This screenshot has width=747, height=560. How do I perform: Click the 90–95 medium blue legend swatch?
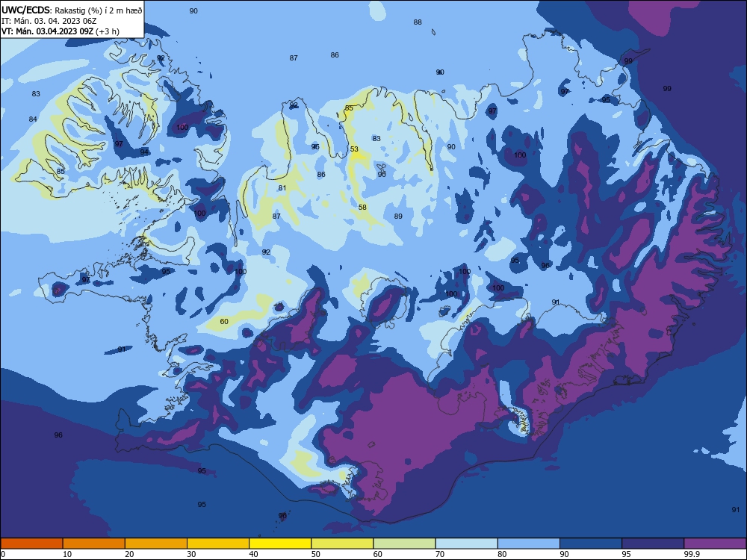tap(591, 544)
